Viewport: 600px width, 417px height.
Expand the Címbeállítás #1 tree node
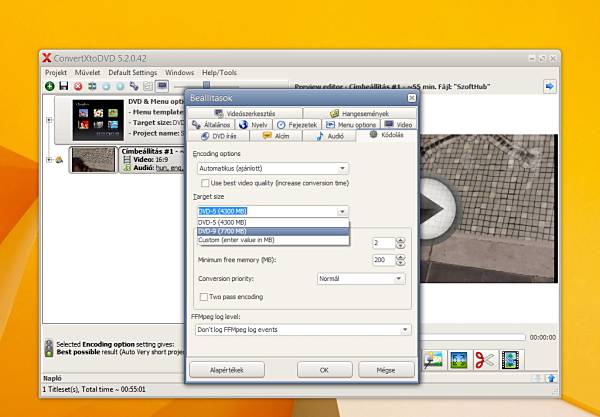(49, 160)
